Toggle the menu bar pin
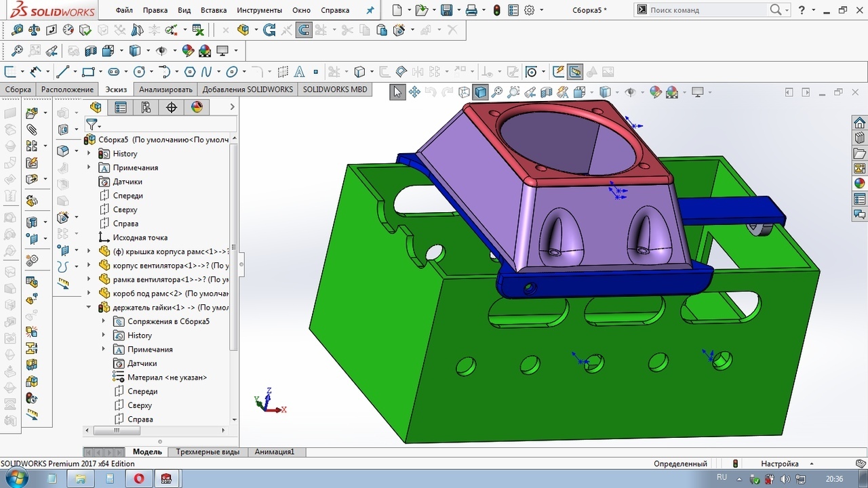Viewport: 868px width, 488px height. click(370, 10)
